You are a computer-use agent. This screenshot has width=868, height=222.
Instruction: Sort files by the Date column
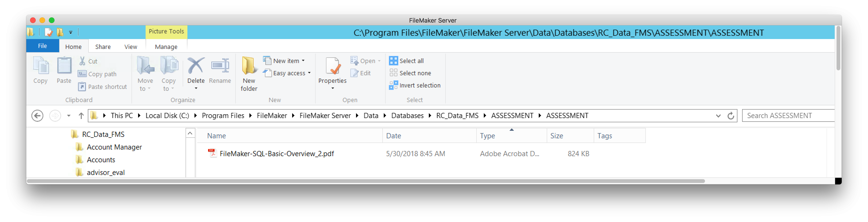(429, 136)
